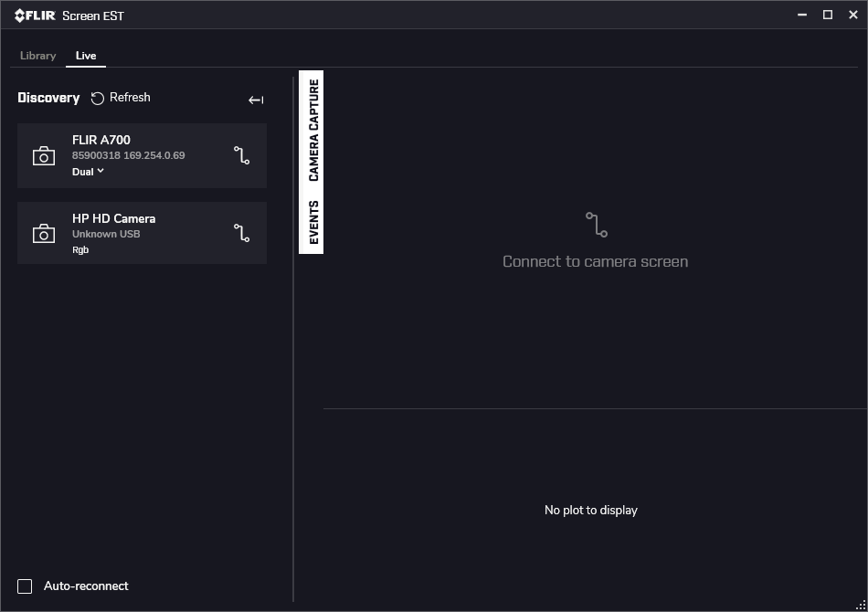Click the camera icon beside HP HD Camera

[x=44, y=234]
